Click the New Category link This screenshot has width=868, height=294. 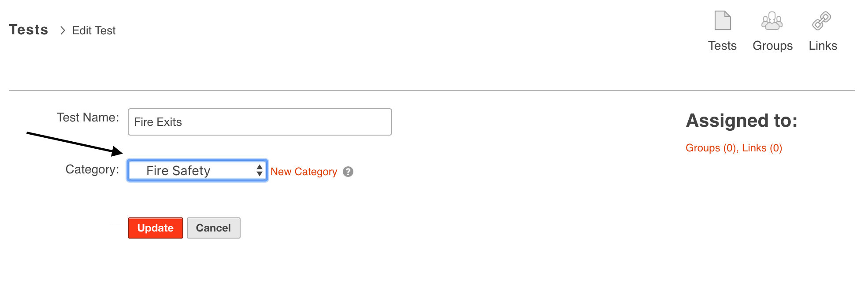304,172
